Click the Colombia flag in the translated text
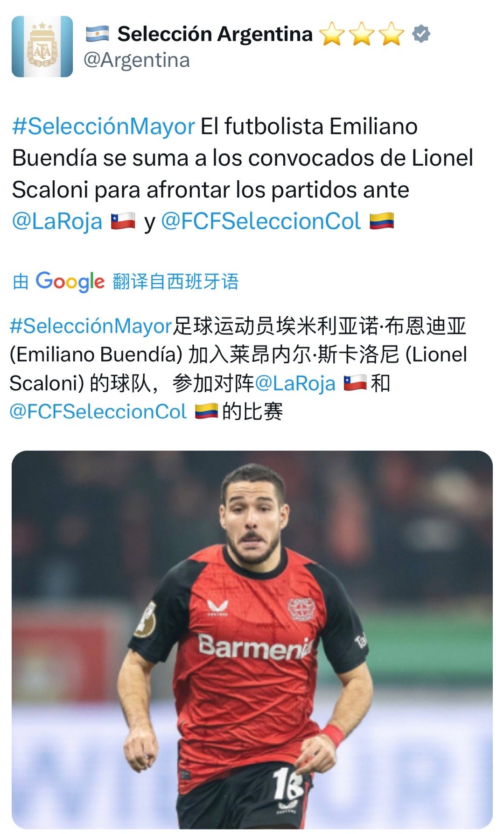The height and width of the screenshot is (834, 504). coord(206,411)
